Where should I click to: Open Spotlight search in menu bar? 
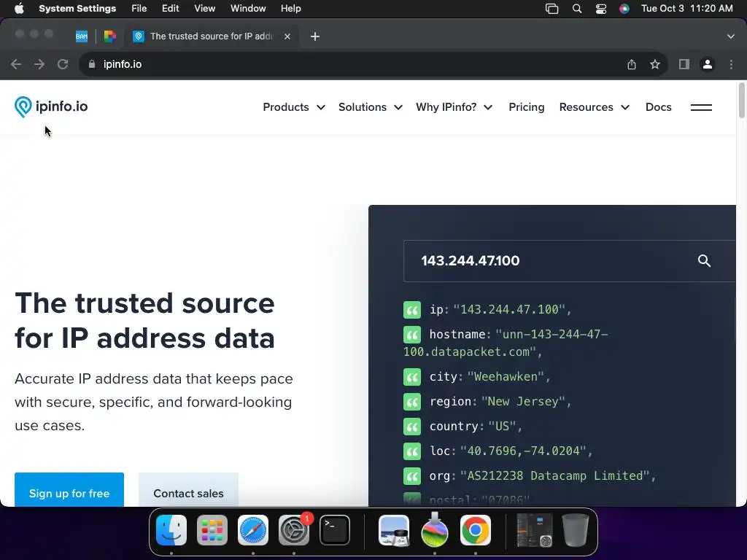577,9
